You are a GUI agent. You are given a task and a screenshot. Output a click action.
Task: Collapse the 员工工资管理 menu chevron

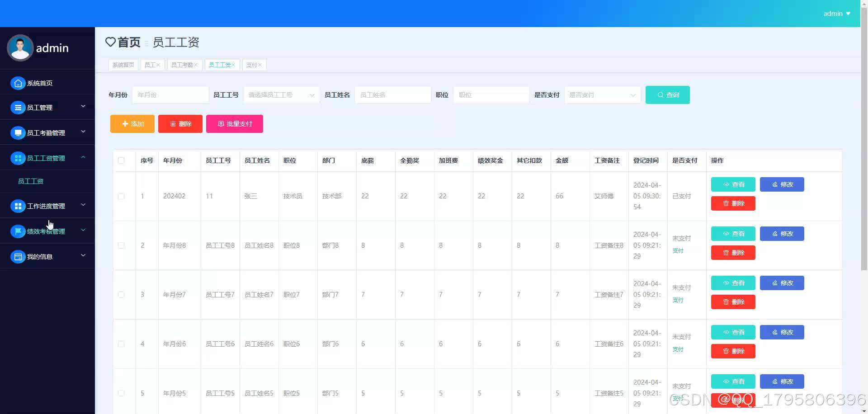[83, 157]
